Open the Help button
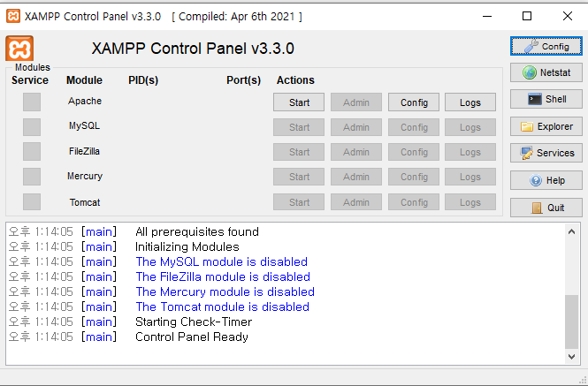Image resolution: width=588 pixels, height=386 pixels. [546, 180]
